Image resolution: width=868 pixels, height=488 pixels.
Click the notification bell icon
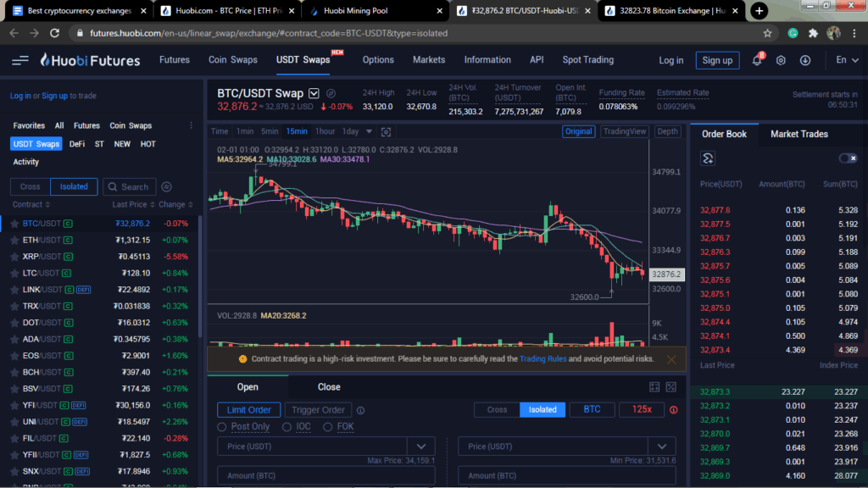click(x=757, y=59)
